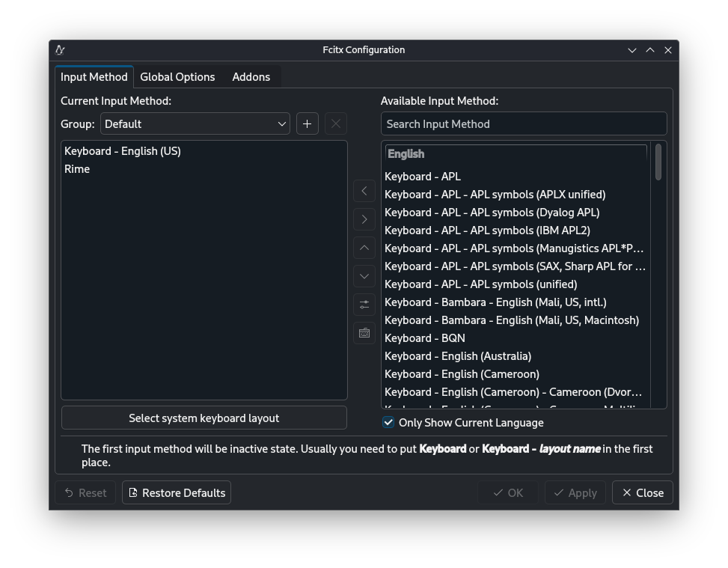Move the input method up with the up arrow
This screenshot has width=728, height=568.
point(364,248)
